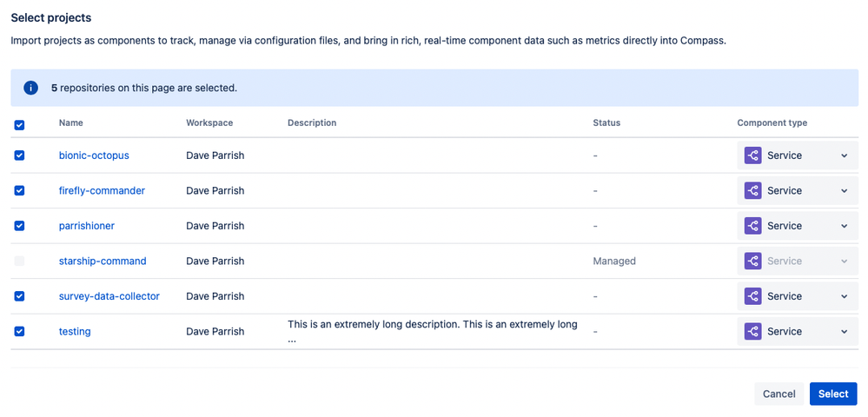
Task: Click the Service icon in the survey-data-collector row
Action: 752,296
